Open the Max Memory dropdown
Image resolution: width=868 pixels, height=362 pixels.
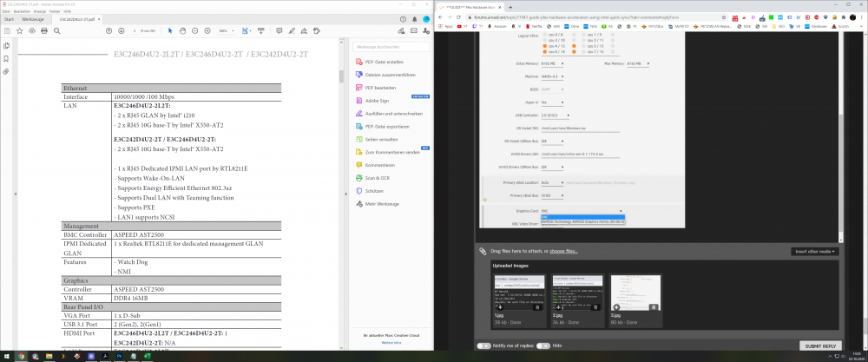tap(638, 63)
